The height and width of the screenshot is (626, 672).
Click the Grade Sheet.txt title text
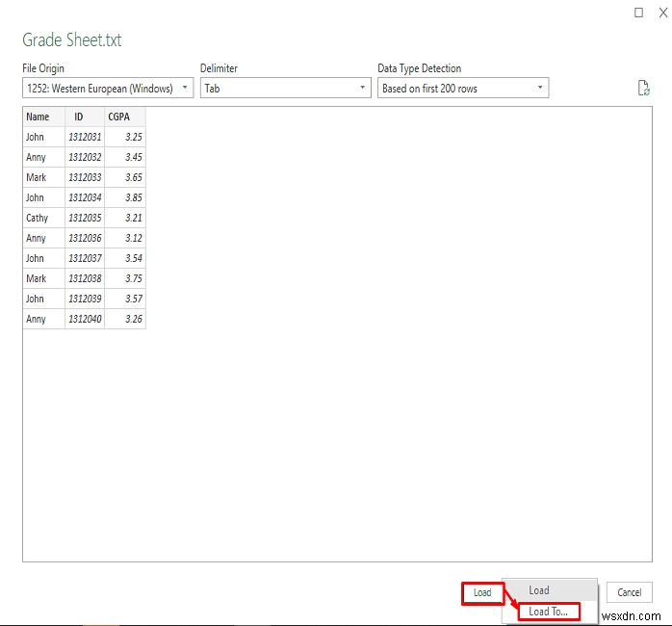coord(72,39)
